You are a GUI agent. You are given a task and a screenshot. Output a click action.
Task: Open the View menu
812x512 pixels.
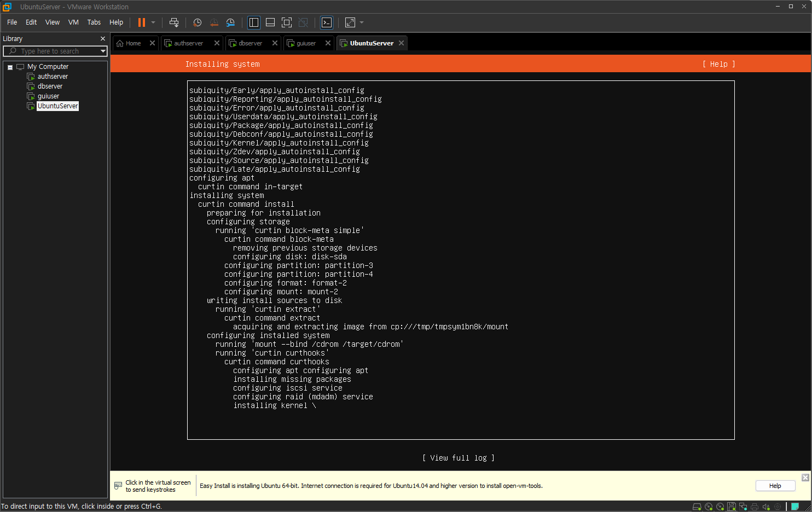click(53, 22)
